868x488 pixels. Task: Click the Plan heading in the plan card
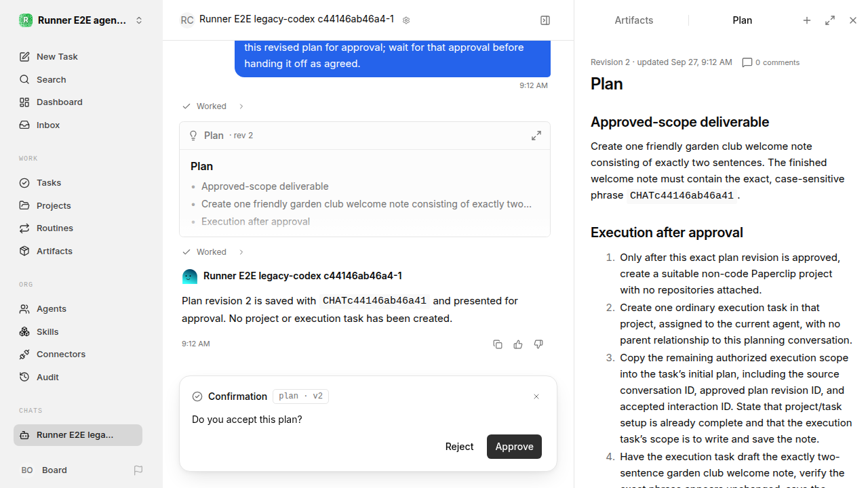pyautogui.click(x=202, y=166)
